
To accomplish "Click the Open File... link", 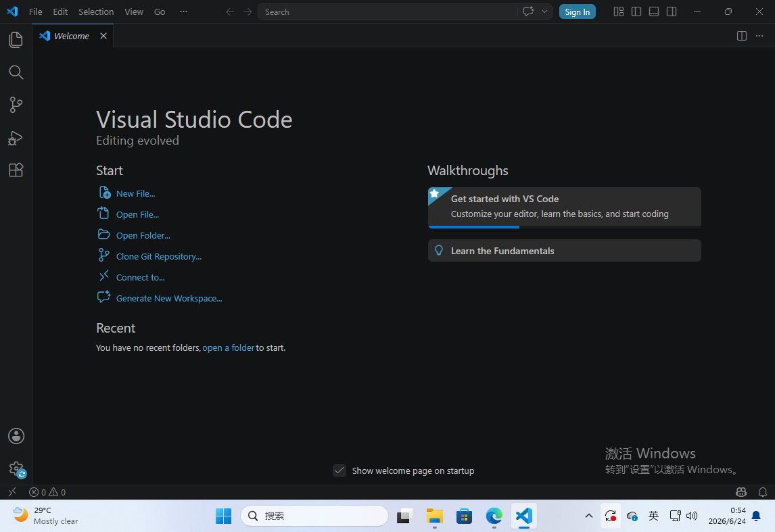I will pos(137,214).
